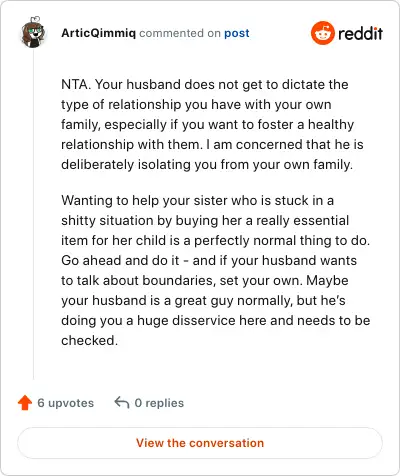The image size is (400, 476).
Task: Click the "commented on" text
Action: 180,33
